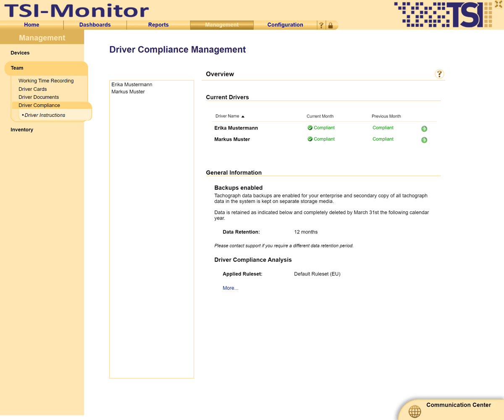
Task: Click the Applied Ruleset label
Action: [x=243, y=274]
